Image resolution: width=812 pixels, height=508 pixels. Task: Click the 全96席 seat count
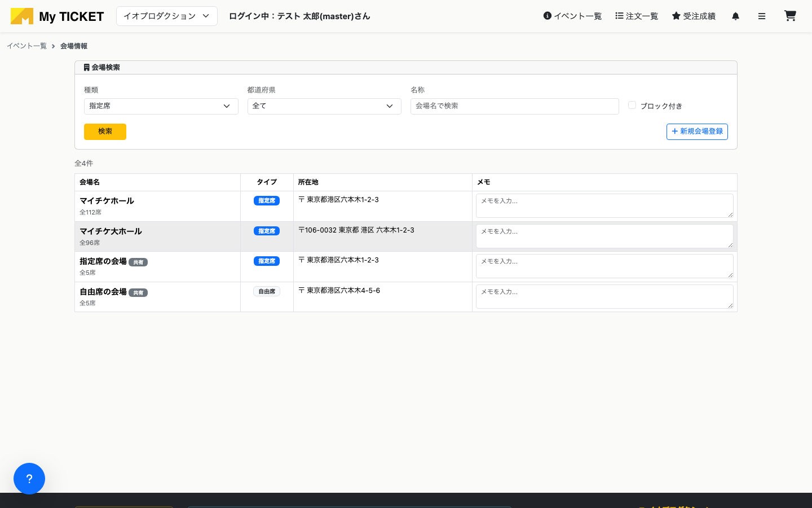click(x=90, y=243)
